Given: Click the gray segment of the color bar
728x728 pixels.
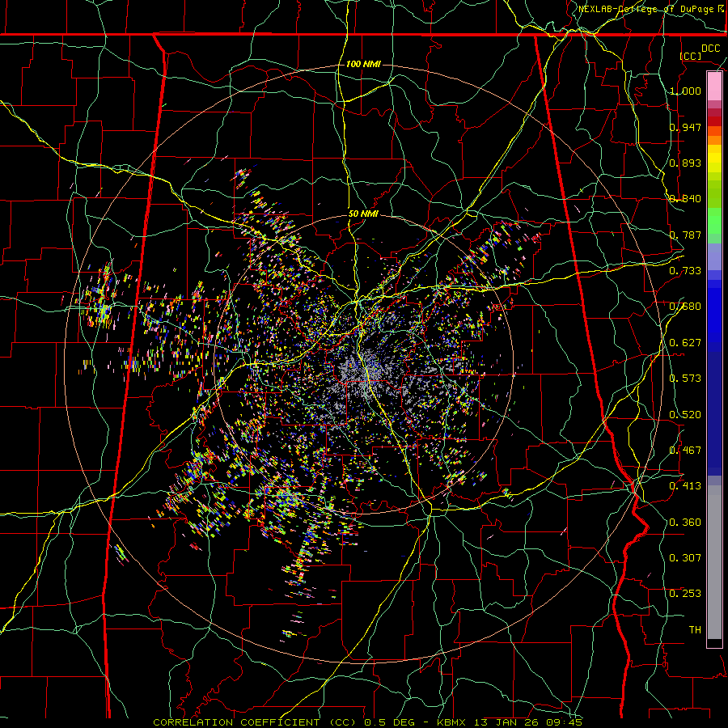Looking at the screenshot, I should (x=714, y=562).
